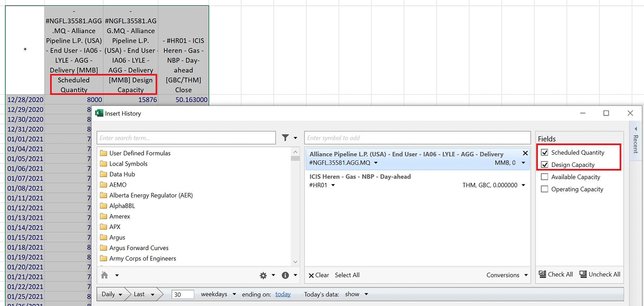The width and height of the screenshot is (644, 306).
Task: Change the Last range dropdown
Action: pyautogui.click(x=144, y=294)
